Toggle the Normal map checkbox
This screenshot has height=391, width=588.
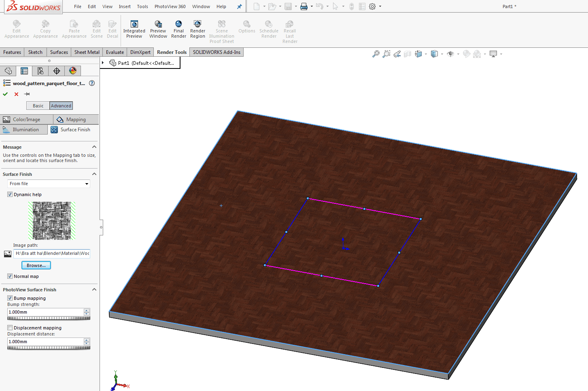pos(10,276)
